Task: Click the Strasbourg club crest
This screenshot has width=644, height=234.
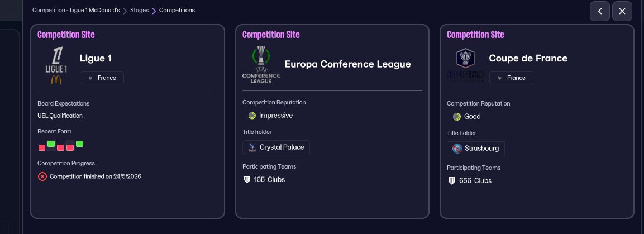Action: tap(457, 149)
